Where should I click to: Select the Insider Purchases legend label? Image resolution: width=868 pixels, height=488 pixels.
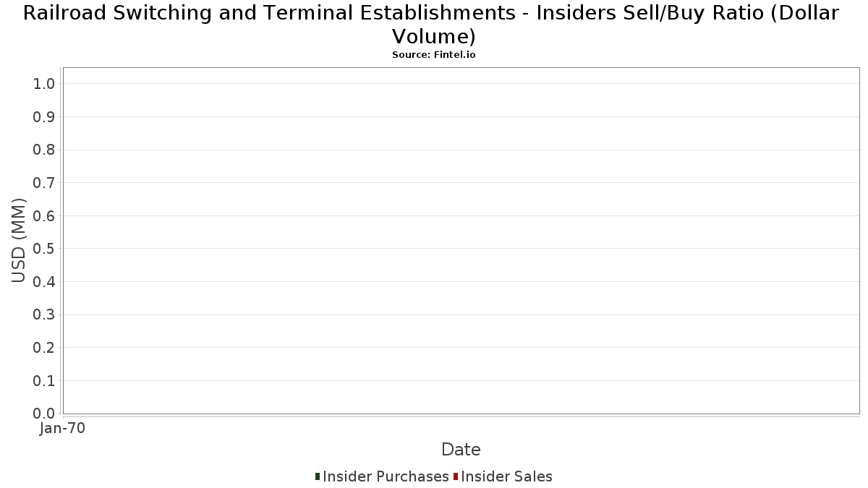(386, 476)
